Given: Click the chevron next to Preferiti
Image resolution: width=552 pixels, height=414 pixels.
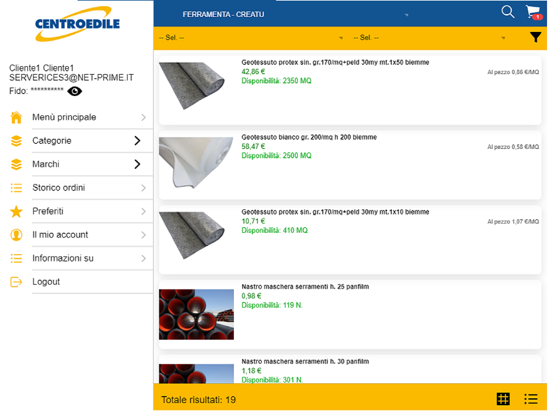Looking at the screenshot, I should point(143,211).
